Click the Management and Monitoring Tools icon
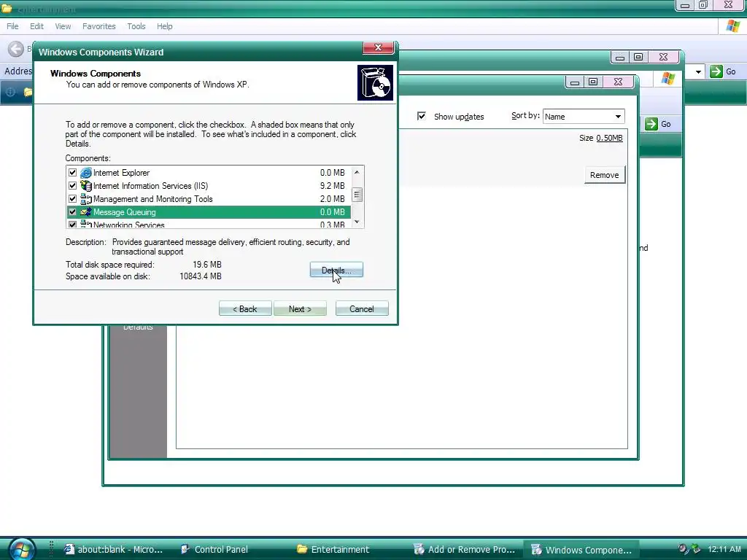The image size is (747, 560). click(x=86, y=199)
